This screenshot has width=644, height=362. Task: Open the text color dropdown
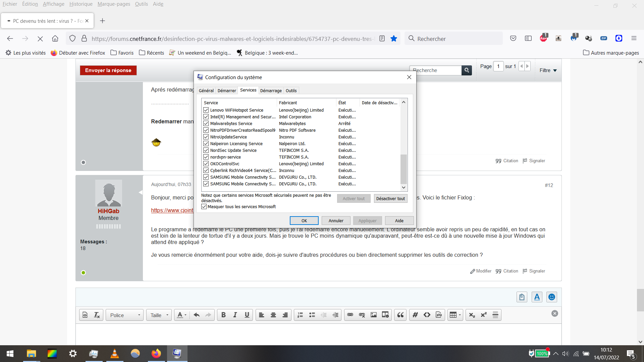[x=182, y=315]
